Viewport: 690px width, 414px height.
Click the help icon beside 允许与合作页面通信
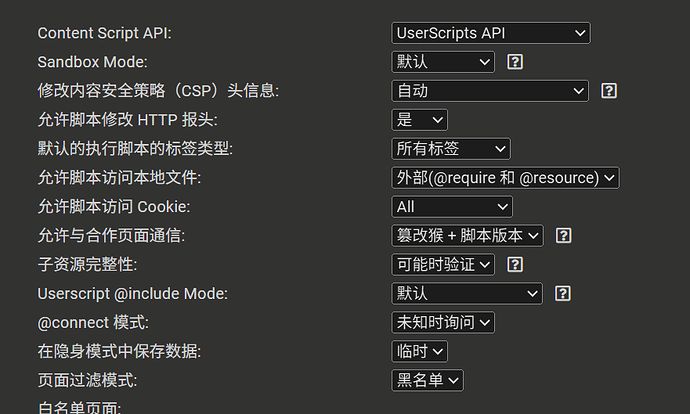564,236
